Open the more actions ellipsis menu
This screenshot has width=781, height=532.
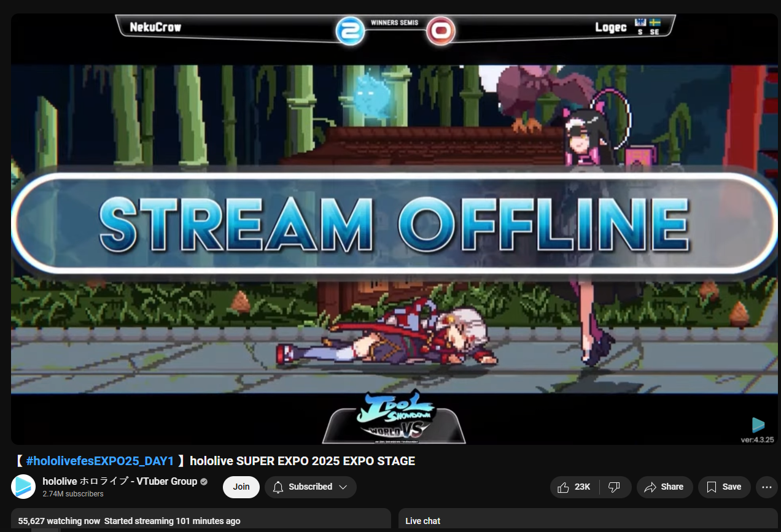click(x=766, y=487)
